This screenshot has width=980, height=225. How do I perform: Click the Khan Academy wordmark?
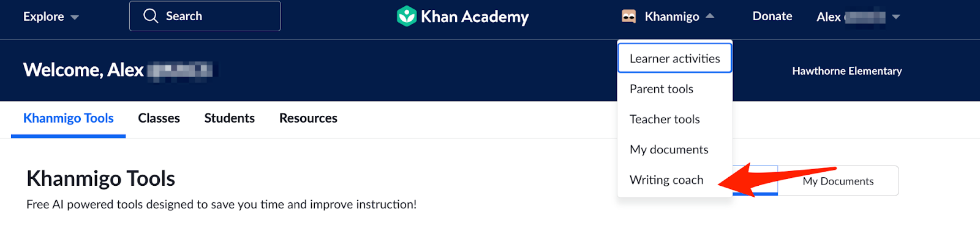pyautogui.click(x=475, y=17)
